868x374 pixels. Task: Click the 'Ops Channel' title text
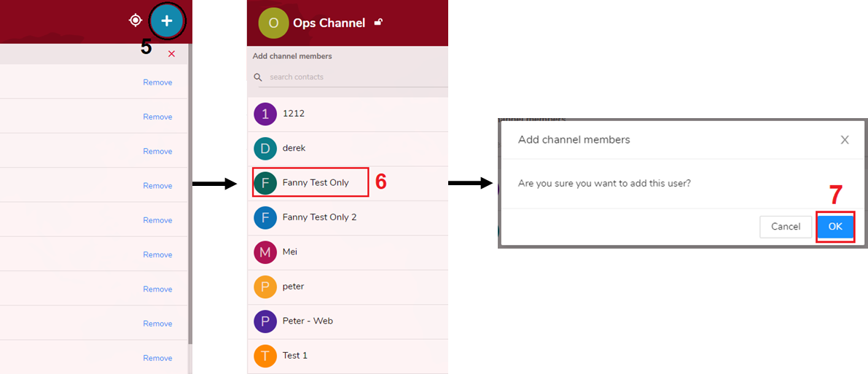point(329,23)
